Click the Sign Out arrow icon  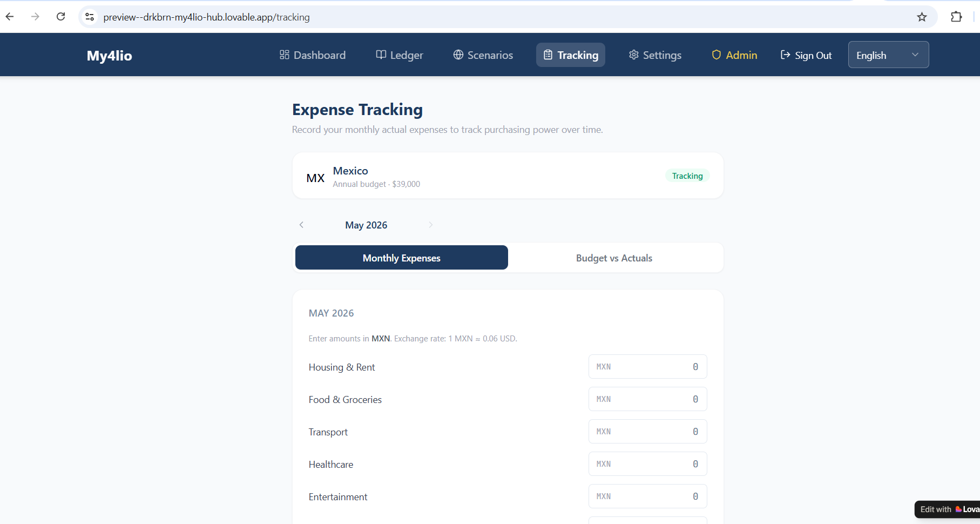(786, 55)
